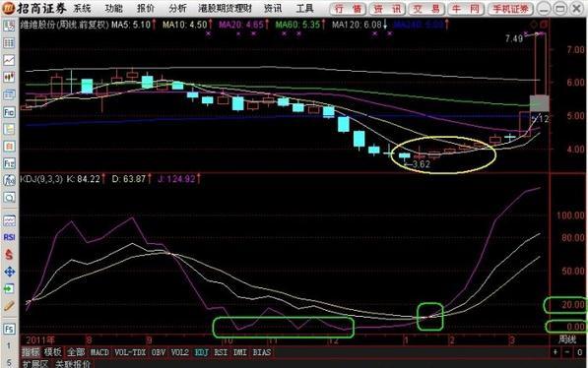Open the 工具 menu

click(x=304, y=8)
